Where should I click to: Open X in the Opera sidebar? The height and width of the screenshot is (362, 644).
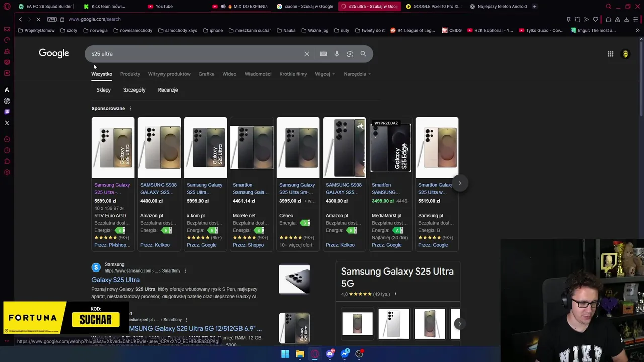click(7, 123)
